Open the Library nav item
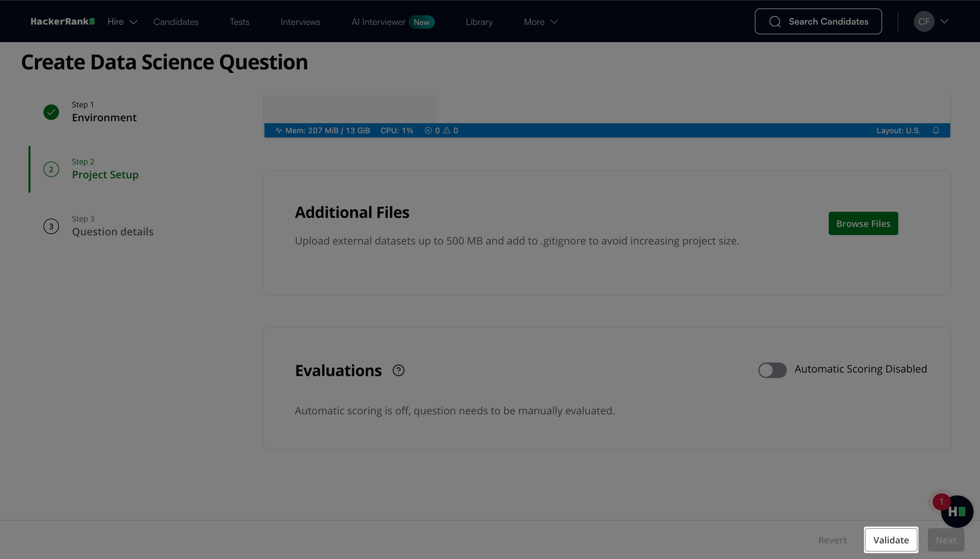 [x=479, y=22]
